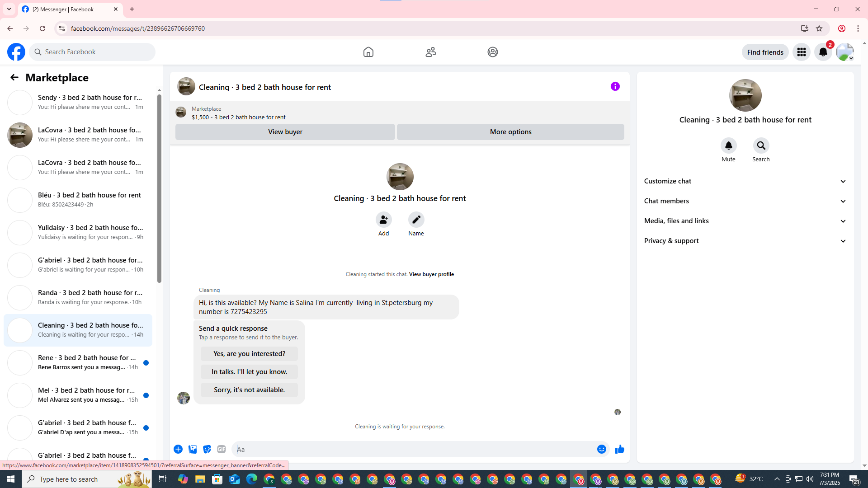The height and width of the screenshot is (488, 868).
Task: Attach a photo with image icon
Action: click(x=193, y=449)
